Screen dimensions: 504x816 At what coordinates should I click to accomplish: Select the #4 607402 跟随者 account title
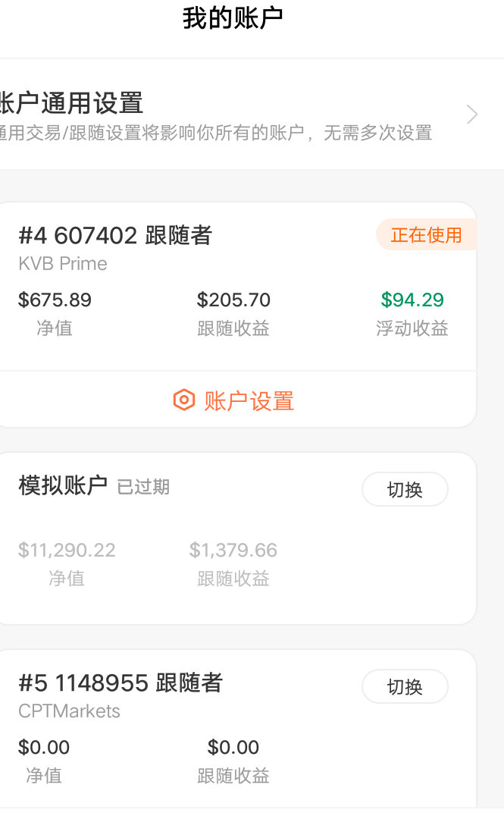[x=115, y=236]
